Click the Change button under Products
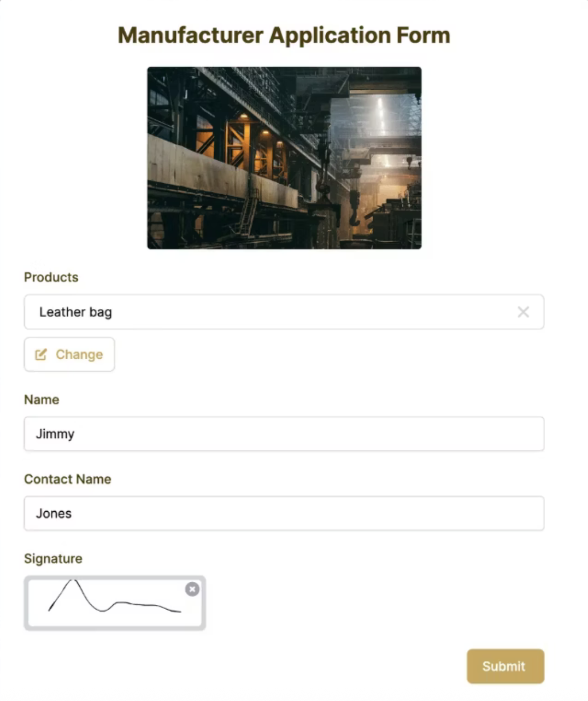The image size is (588, 701). pyautogui.click(x=69, y=354)
